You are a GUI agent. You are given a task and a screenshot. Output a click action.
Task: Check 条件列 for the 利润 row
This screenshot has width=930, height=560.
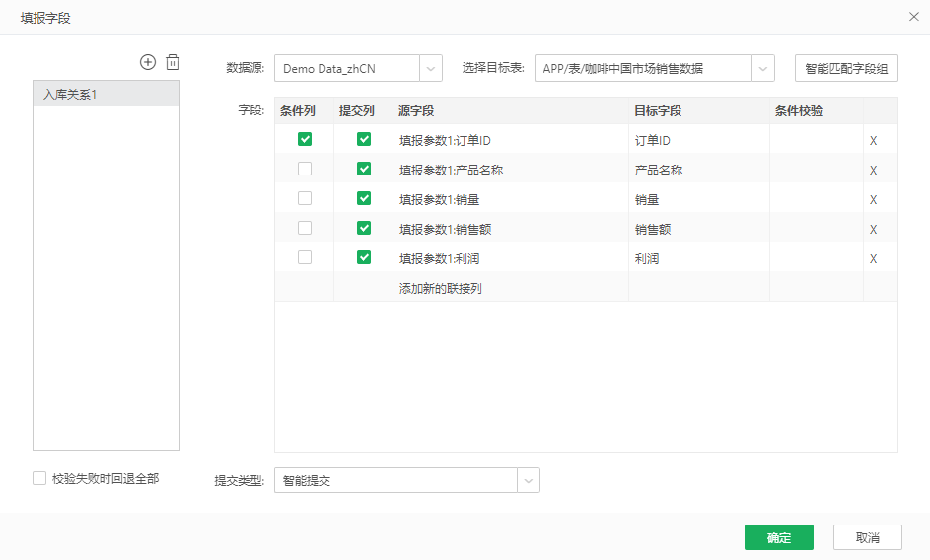pos(305,258)
